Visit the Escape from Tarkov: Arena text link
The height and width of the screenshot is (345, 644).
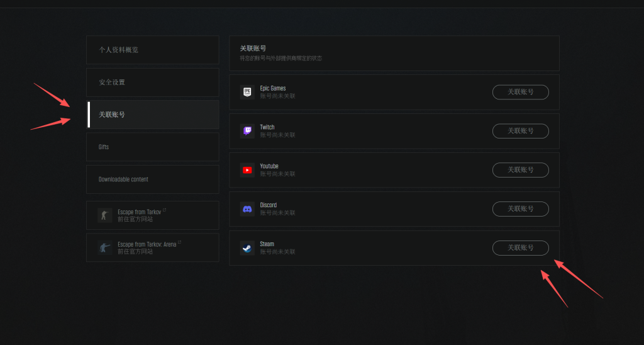pos(146,244)
